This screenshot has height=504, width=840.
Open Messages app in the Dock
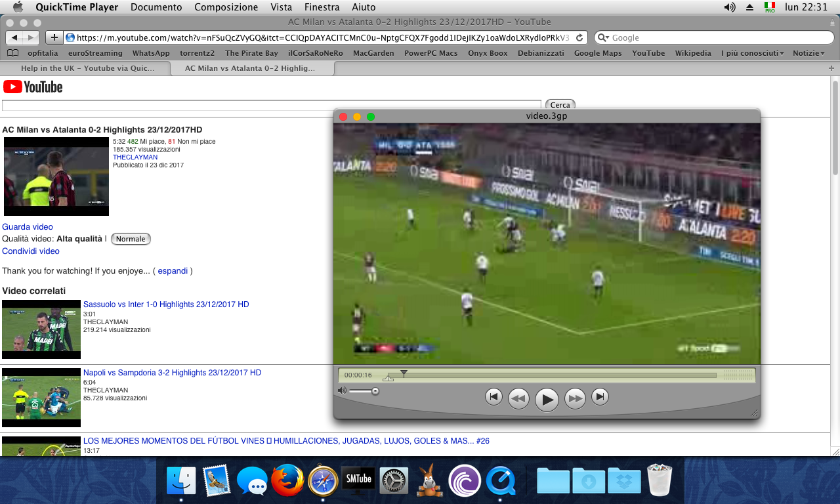click(252, 482)
